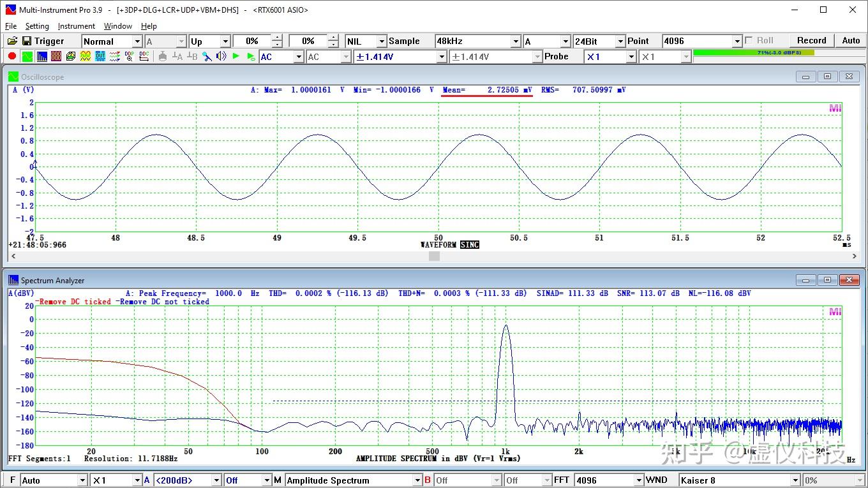Image resolution: width=868 pixels, height=488 pixels.
Task: Open the Kaiser 8 window function dropdown
Action: coord(795,480)
